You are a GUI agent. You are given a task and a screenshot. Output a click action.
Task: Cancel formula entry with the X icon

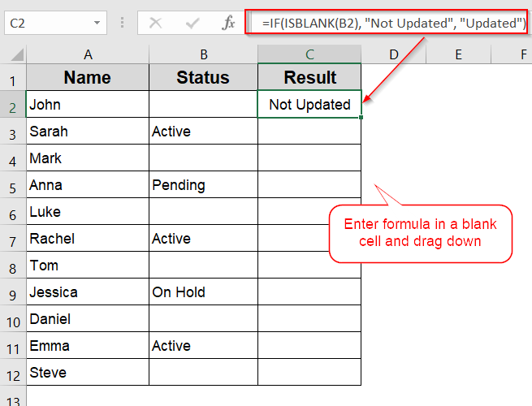(156, 23)
